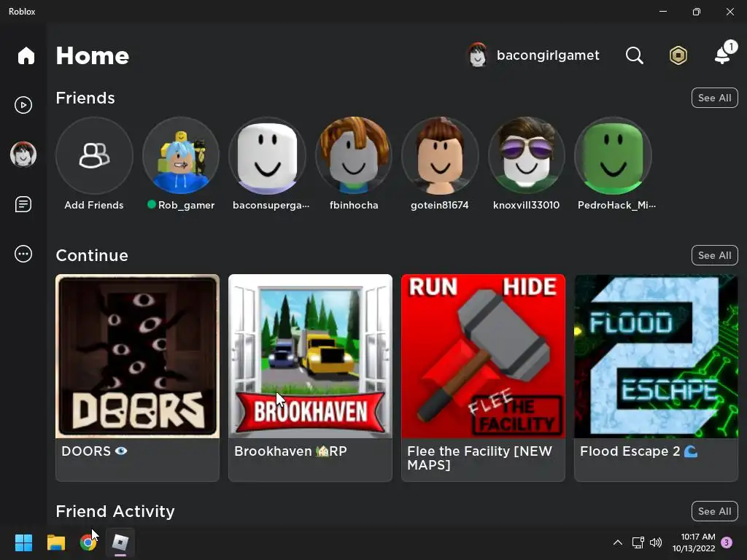
Task: Click the DOORS game title text
Action: coord(94,451)
